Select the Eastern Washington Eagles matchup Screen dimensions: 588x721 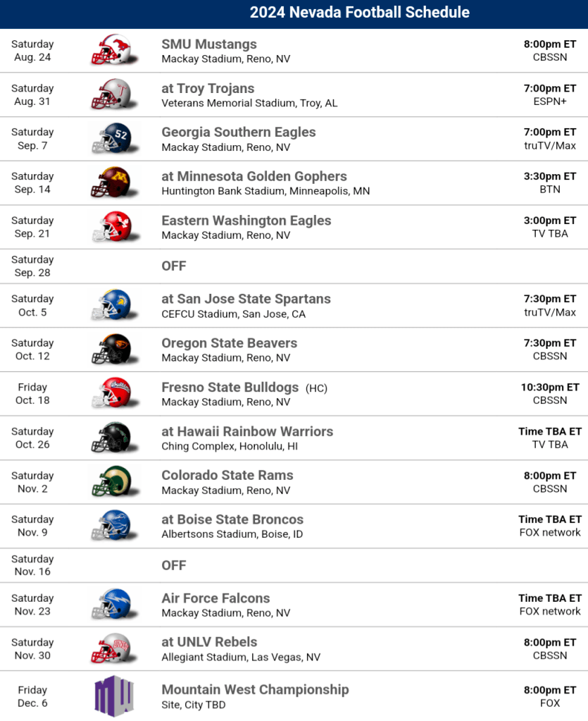pos(246,221)
